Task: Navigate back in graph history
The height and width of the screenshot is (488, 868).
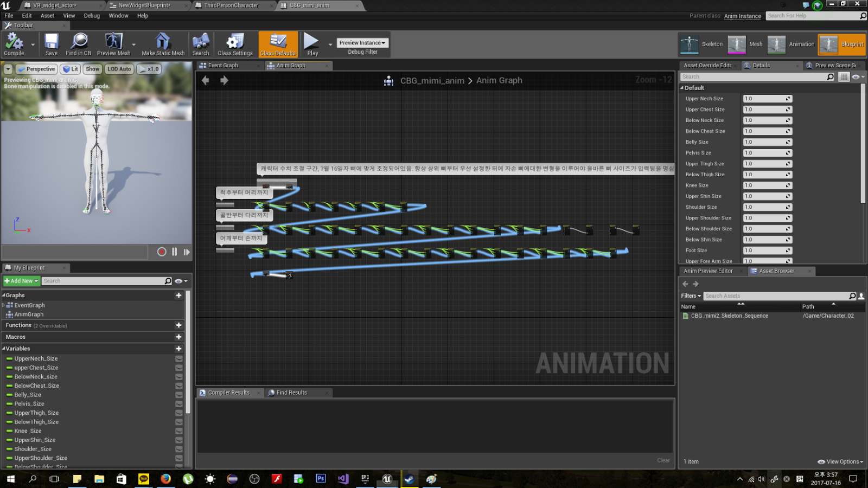Action: (x=206, y=80)
